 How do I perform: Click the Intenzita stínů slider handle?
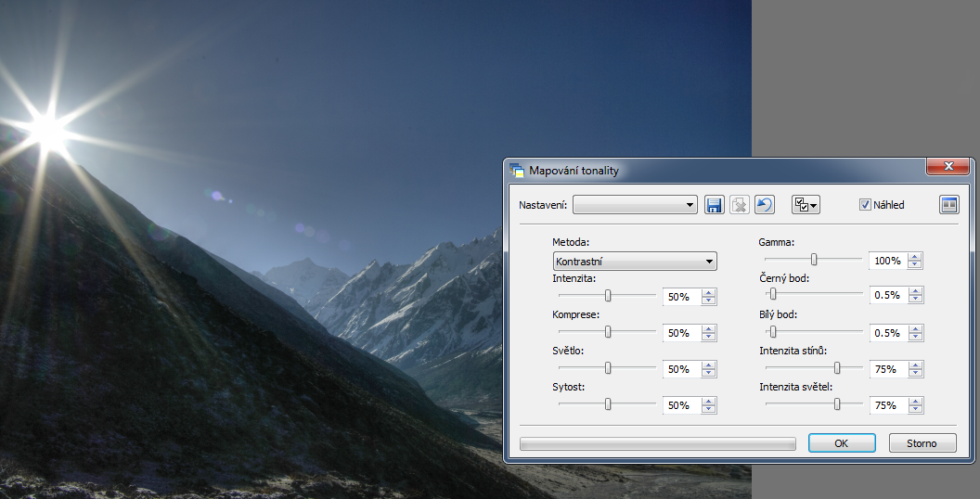click(x=837, y=368)
